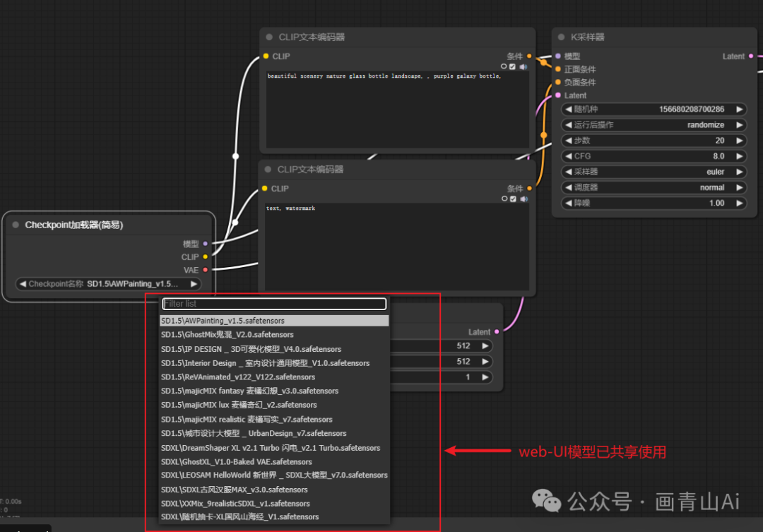Select majicMIX lux 麦橘奇幻_v2 checkpoint
This screenshot has height=532, width=763.
[274, 405]
